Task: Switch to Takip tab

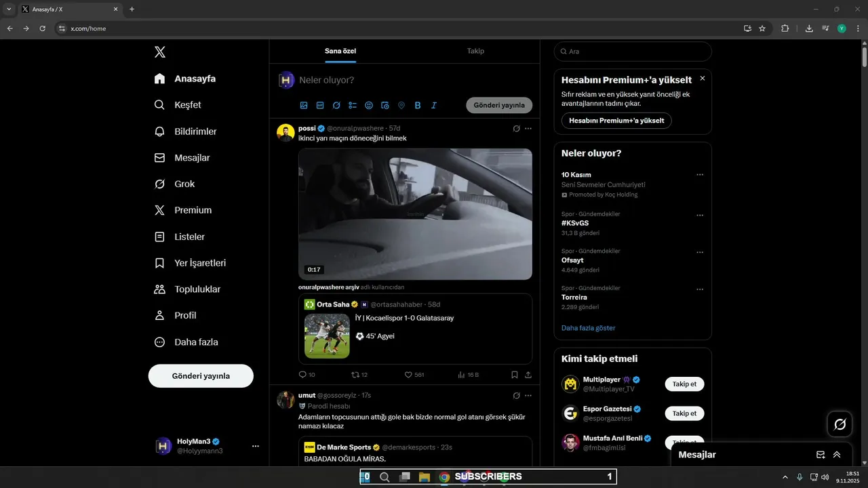Action: point(475,51)
